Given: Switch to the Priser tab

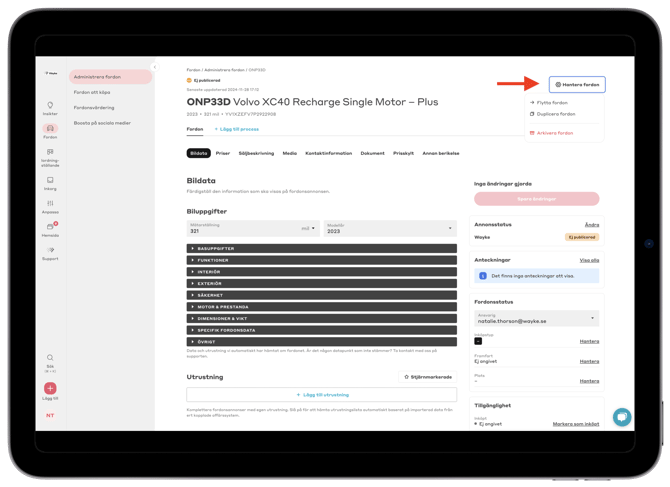Looking at the screenshot, I should tap(223, 153).
